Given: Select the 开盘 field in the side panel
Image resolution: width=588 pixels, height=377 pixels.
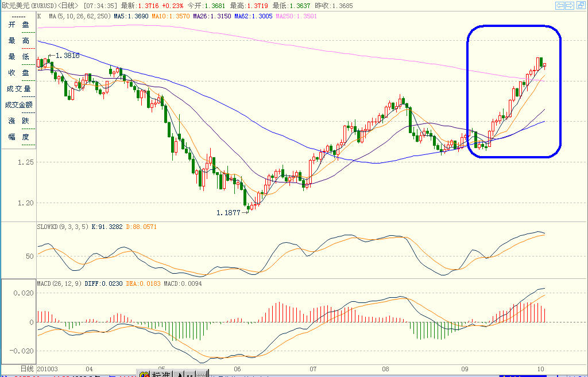Looking at the screenshot, I should coord(19,25).
